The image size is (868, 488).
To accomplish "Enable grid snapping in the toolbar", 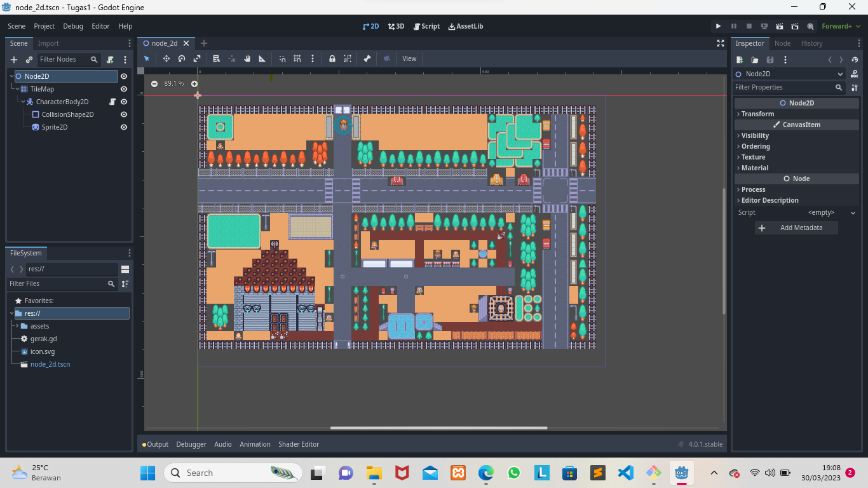I will pyautogui.click(x=297, y=58).
